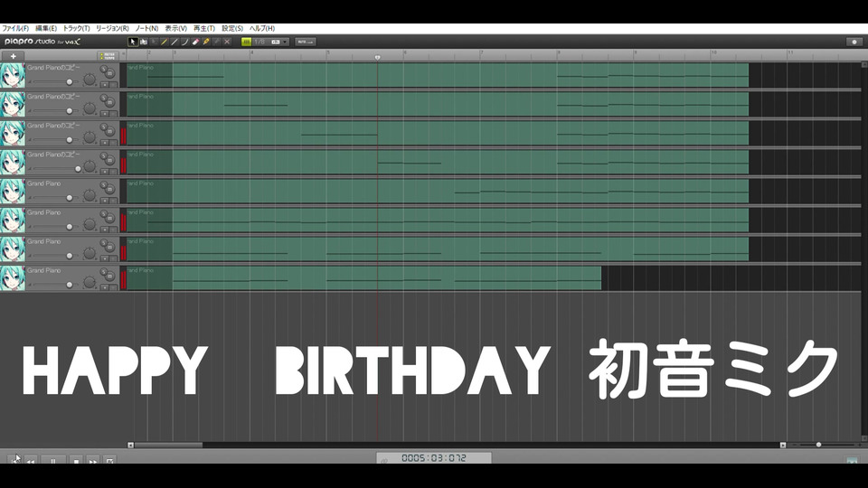Click Miku avatar of the bottommost track

pos(12,278)
